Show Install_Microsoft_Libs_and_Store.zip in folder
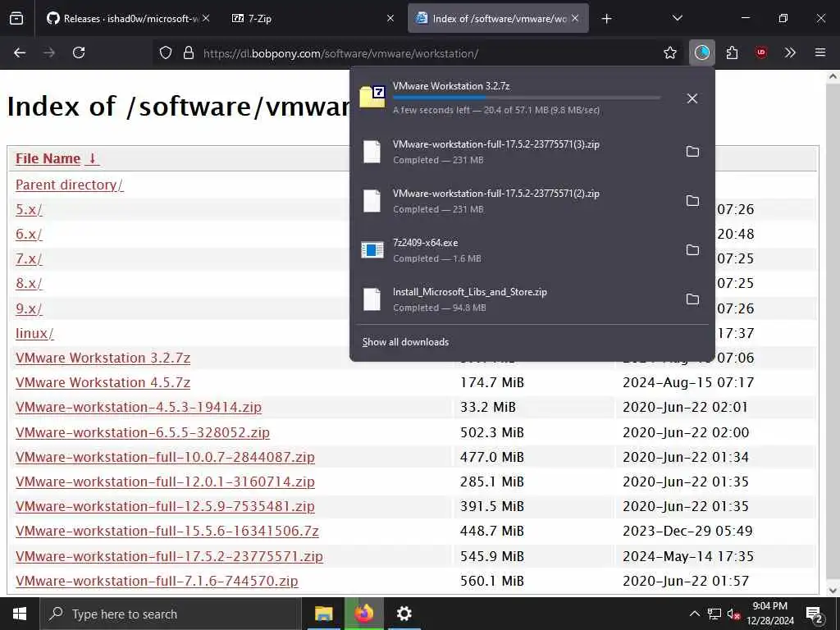 [x=692, y=299]
